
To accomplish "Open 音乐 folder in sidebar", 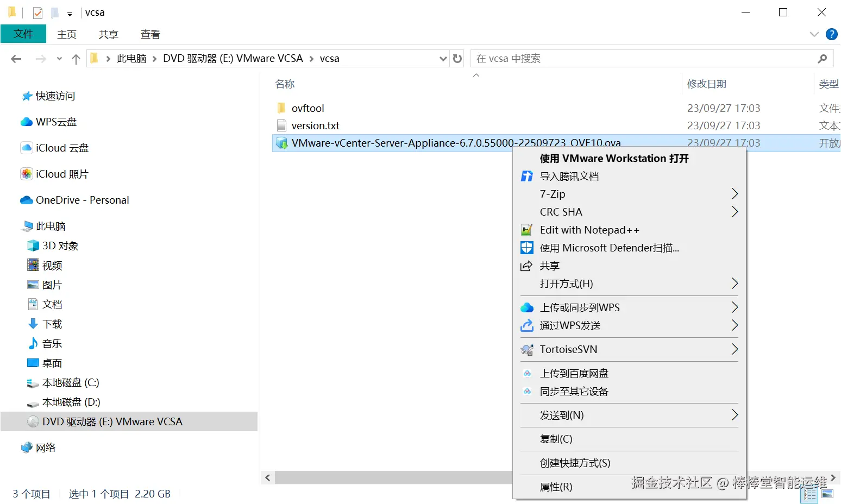I will pos(45,344).
